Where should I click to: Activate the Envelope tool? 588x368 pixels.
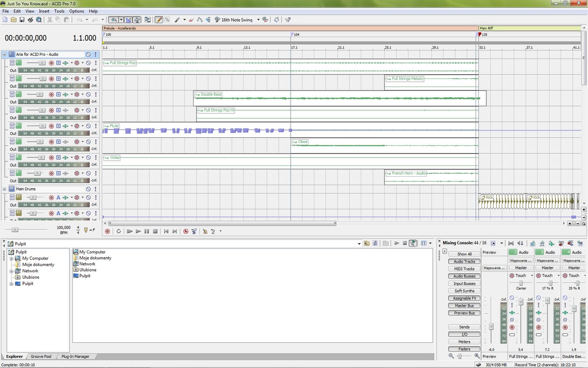click(x=199, y=20)
